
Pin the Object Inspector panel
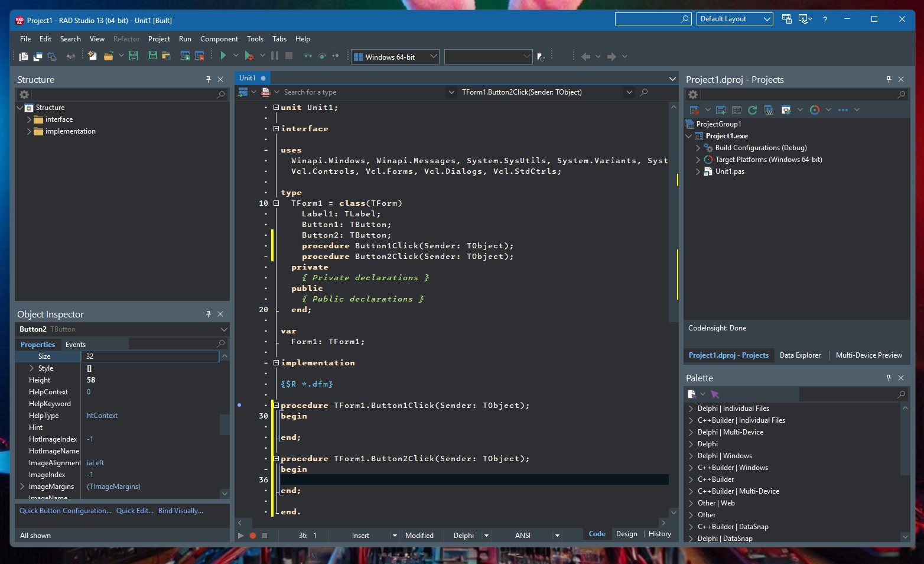208,314
